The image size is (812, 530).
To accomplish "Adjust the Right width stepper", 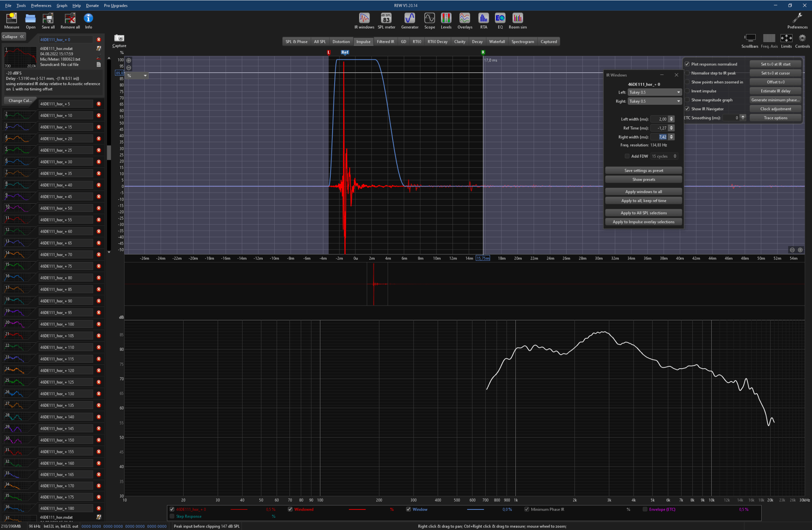I will point(671,137).
